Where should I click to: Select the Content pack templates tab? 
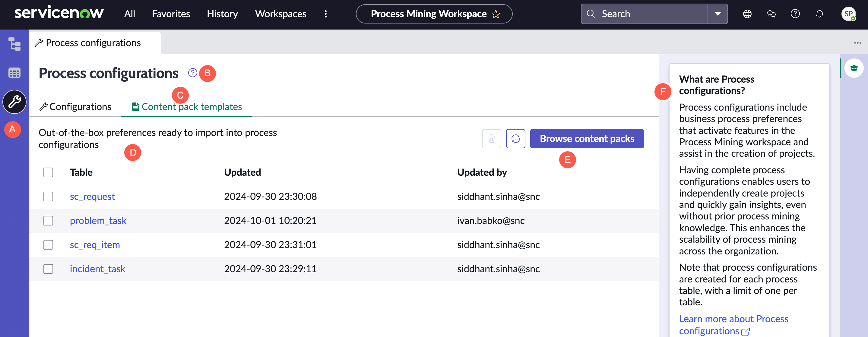[187, 107]
